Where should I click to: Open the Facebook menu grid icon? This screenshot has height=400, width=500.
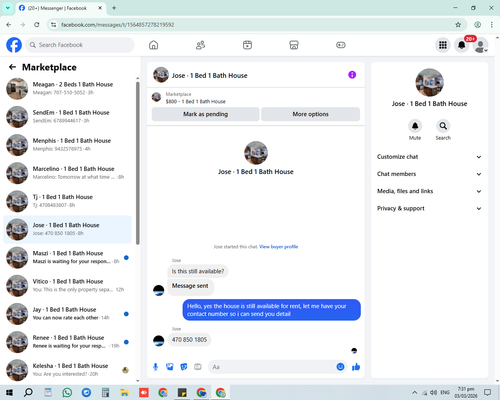click(x=443, y=45)
